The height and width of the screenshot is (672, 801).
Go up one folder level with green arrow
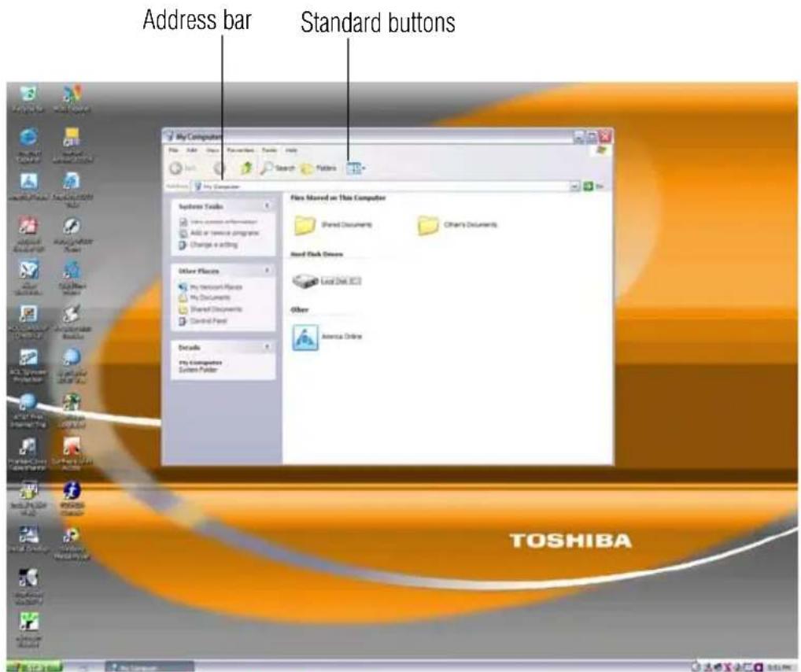[246, 168]
